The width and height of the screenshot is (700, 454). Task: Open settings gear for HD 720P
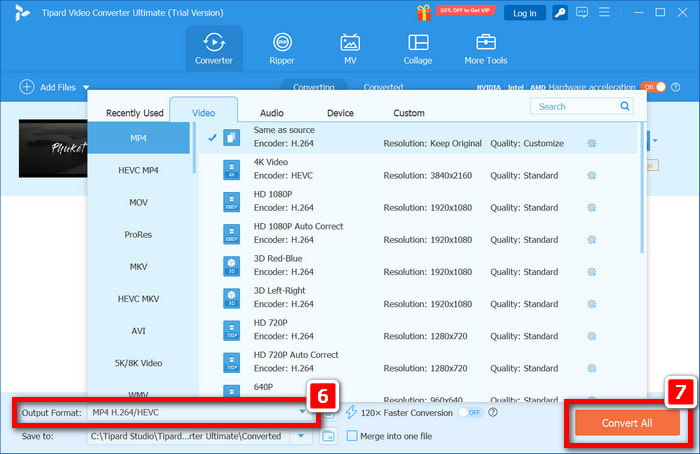[x=592, y=336]
